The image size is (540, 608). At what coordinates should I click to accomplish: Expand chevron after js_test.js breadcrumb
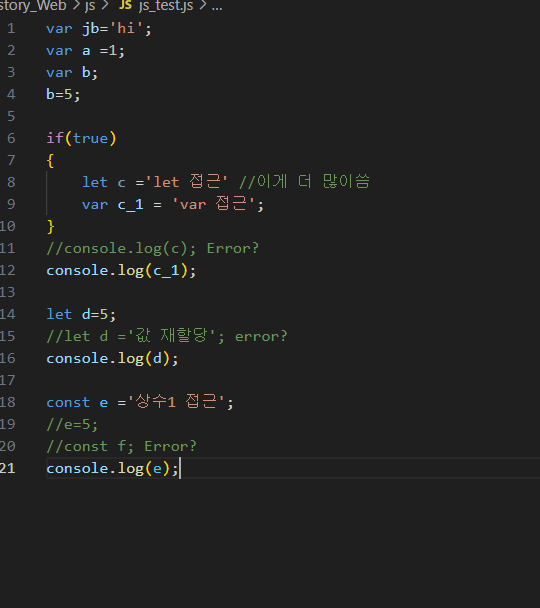(x=203, y=5)
